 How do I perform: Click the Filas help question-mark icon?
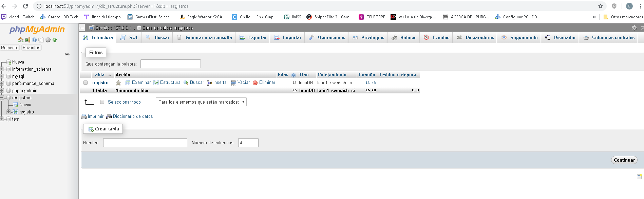tap(293, 75)
